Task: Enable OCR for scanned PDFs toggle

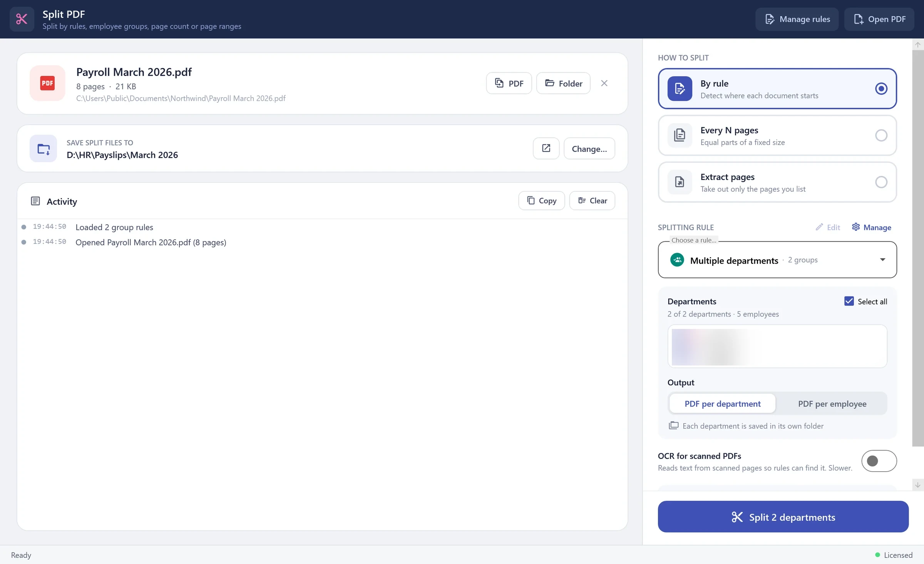Action: tap(879, 461)
